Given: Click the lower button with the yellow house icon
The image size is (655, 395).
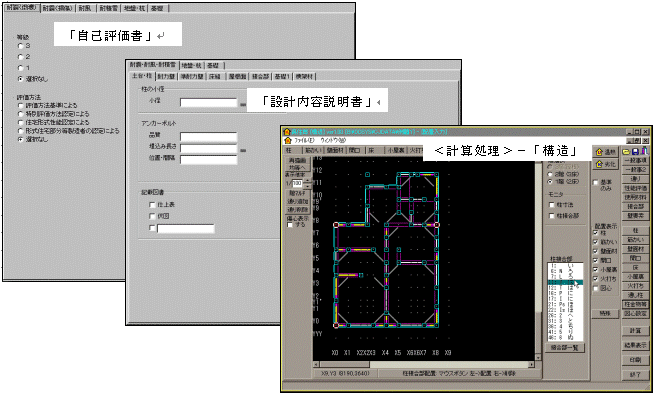Looking at the screenshot, I should click(x=605, y=164).
